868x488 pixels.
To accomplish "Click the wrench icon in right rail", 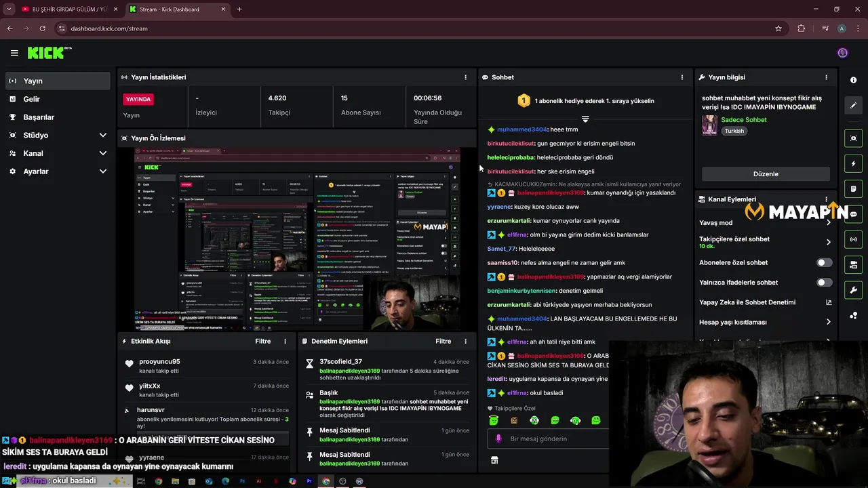I will pyautogui.click(x=853, y=290).
